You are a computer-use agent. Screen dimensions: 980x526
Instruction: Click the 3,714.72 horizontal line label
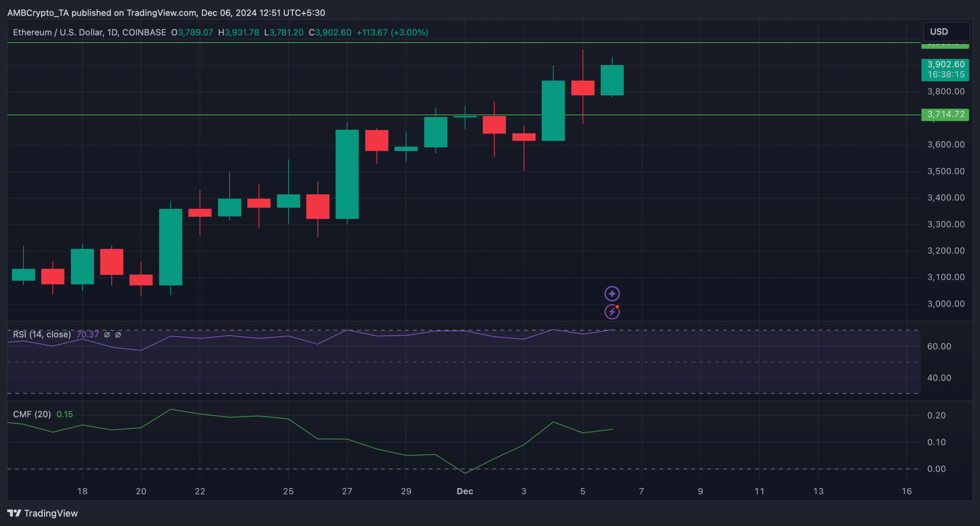coord(945,114)
